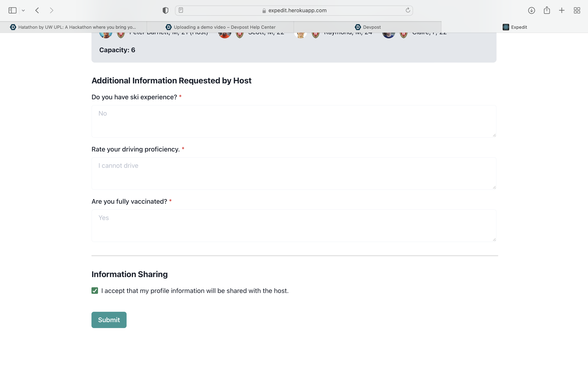Focus the fully vaccinated answer field
This screenshot has width=588, height=367.
point(294,226)
